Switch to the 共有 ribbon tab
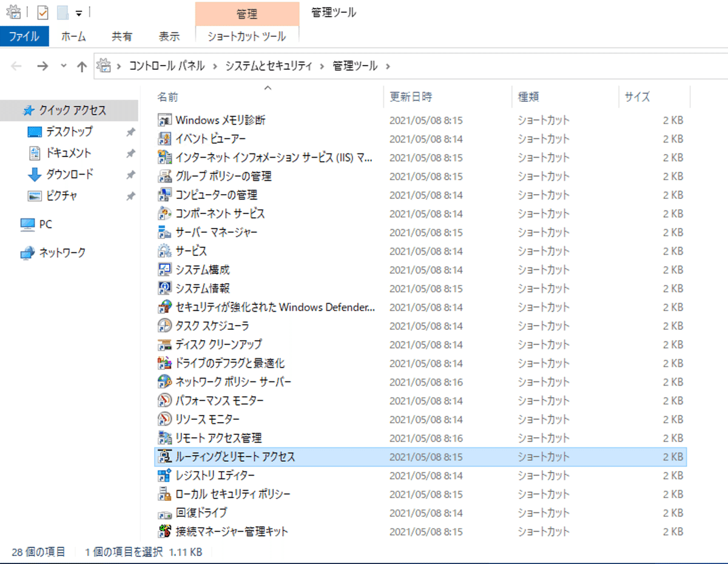The height and width of the screenshot is (564, 728). point(122,36)
